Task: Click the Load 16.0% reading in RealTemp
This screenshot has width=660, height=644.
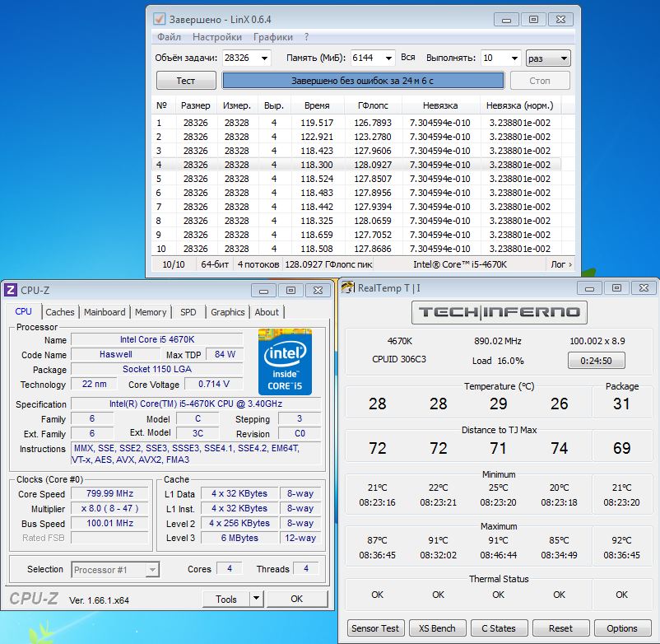Action: [498, 361]
